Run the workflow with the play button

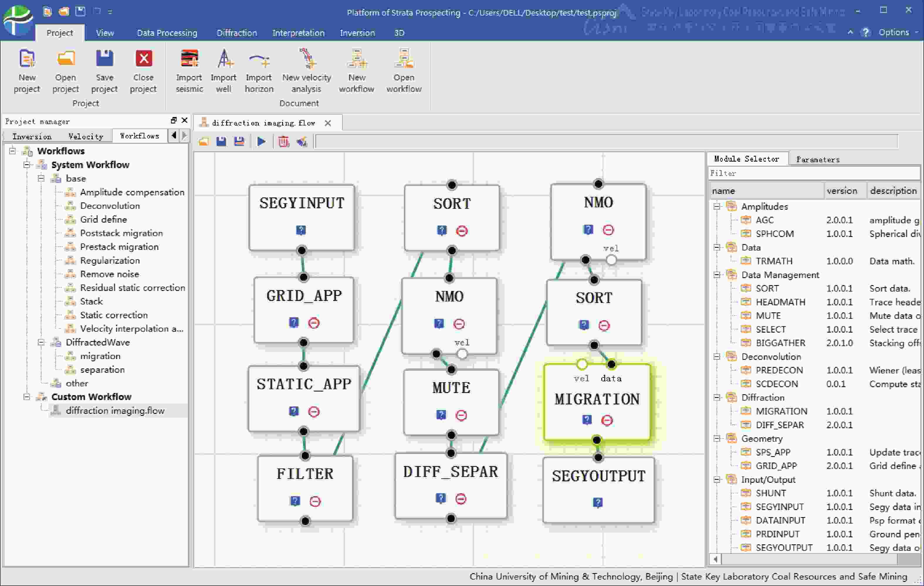point(261,142)
